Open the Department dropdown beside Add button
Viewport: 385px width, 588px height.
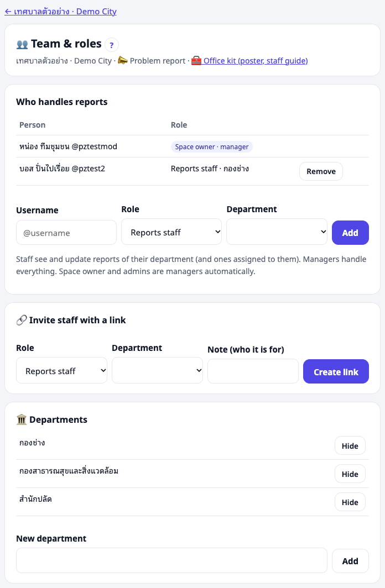pos(277,232)
